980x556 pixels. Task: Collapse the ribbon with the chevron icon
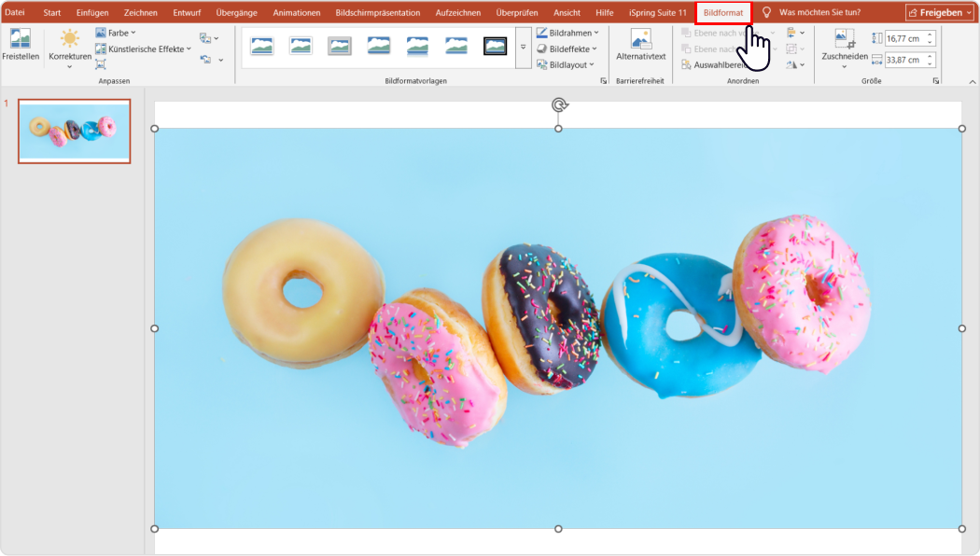[972, 81]
